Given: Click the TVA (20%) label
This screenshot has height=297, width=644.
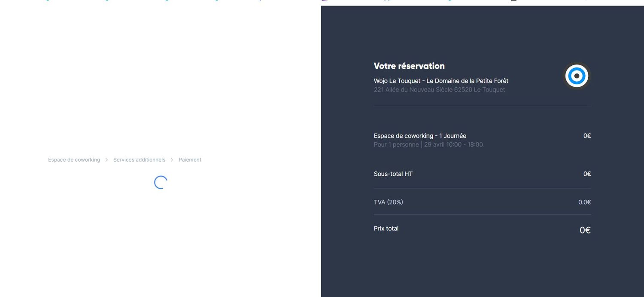Looking at the screenshot, I should tap(388, 202).
